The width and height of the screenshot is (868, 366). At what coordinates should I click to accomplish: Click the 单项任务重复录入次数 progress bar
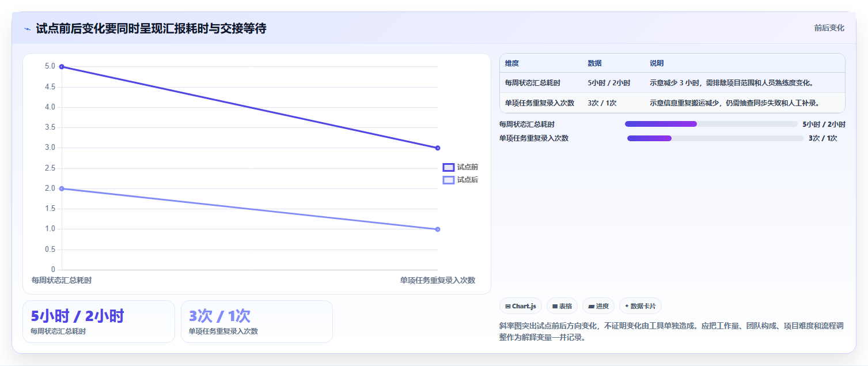pyautogui.click(x=715, y=138)
